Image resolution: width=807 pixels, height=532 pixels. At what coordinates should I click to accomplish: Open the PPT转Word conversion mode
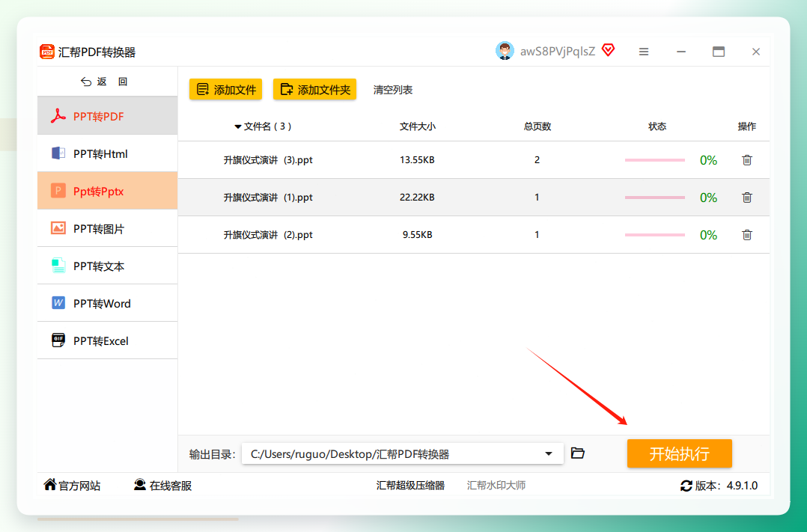[108, 303]
